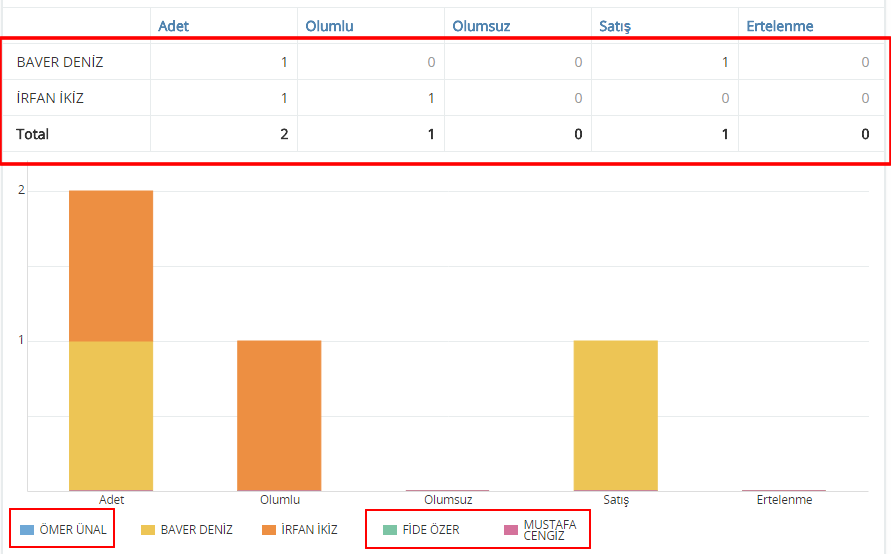
Task: Select the BAVER DENİZ row name
Action: [60, 62]
